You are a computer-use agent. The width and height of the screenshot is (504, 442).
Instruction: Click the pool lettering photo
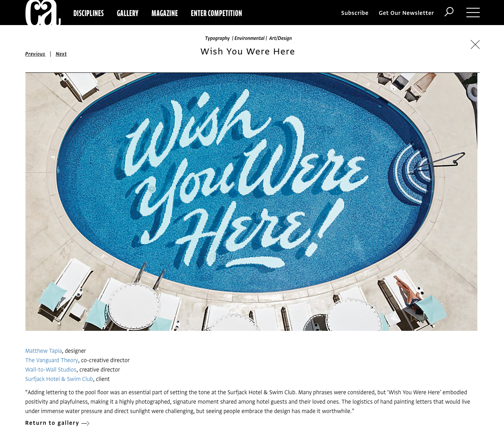click(251, 202)
